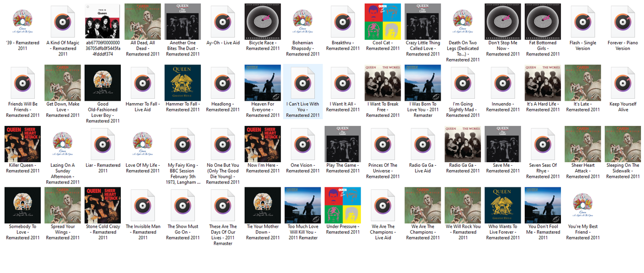Image resolution: width=644 pixels, height=273 pixels.
Task: Click the 'Radio Ga Ga - Remastered 2011' file name
Action: [x=463, y=168]
